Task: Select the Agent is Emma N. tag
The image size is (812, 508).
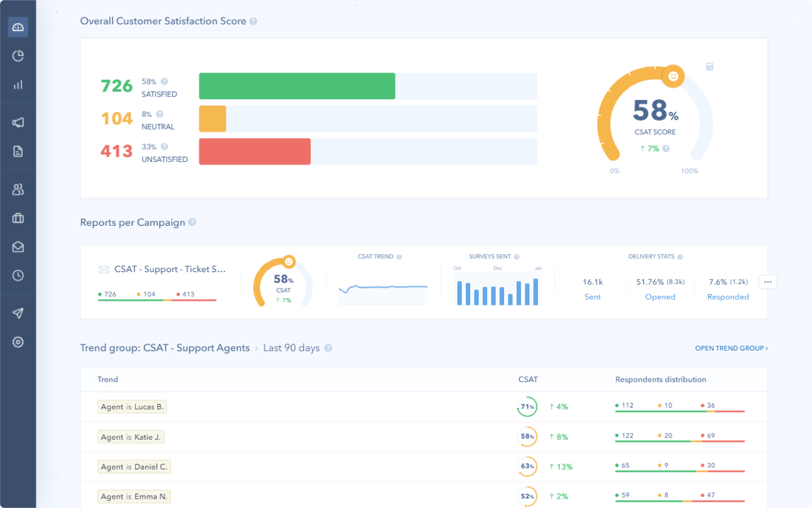Action: click(134, 497)
